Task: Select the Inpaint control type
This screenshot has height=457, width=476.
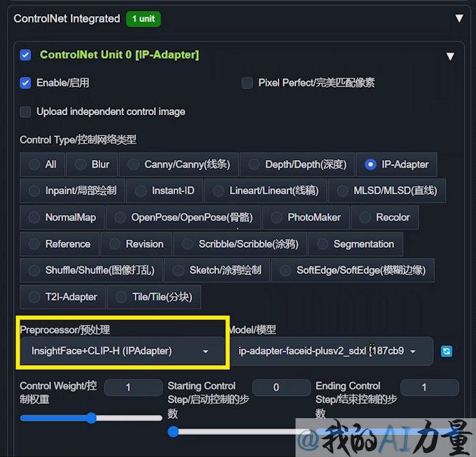Action: 72,191
